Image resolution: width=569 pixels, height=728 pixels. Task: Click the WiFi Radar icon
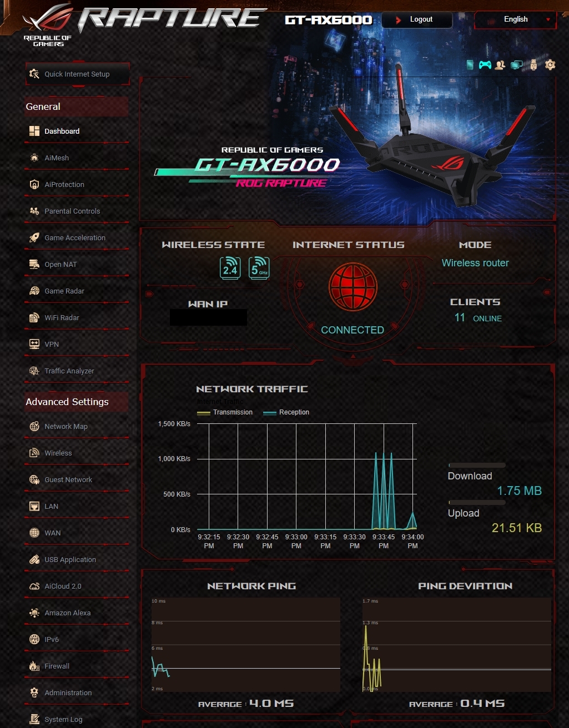34,317
